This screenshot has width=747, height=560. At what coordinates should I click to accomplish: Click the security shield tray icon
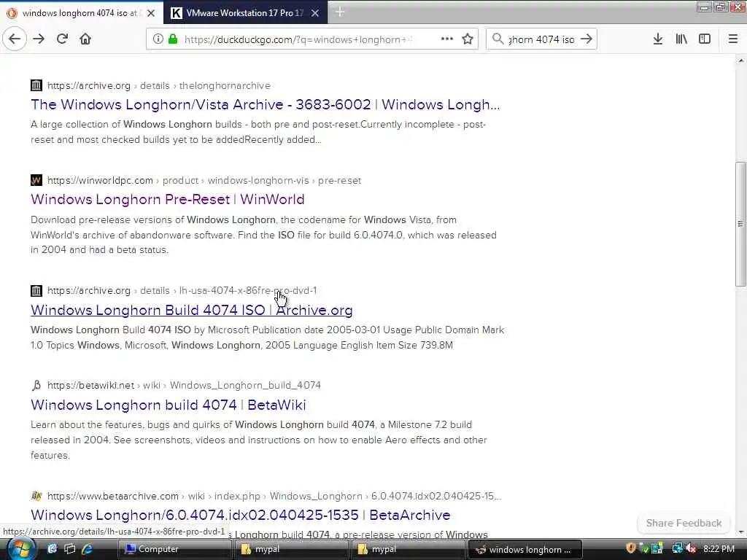tap(631, 548)
